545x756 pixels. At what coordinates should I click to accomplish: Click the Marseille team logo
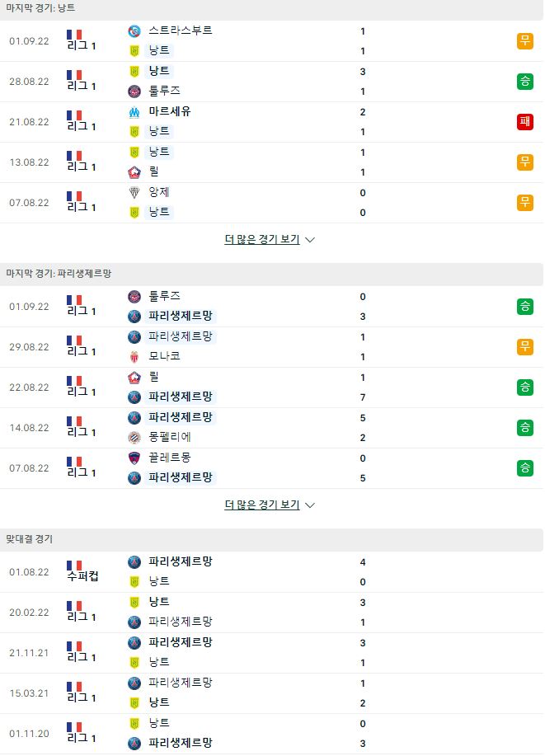tap(134, 112)
